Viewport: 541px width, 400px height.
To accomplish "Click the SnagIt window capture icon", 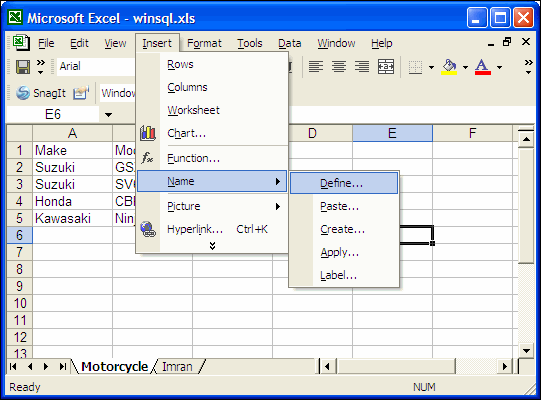I will point(81,92).
